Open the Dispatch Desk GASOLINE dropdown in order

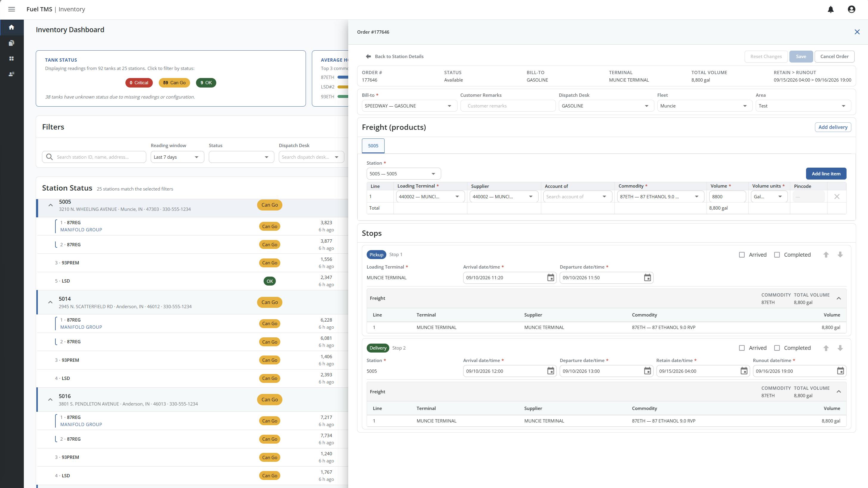606,106
